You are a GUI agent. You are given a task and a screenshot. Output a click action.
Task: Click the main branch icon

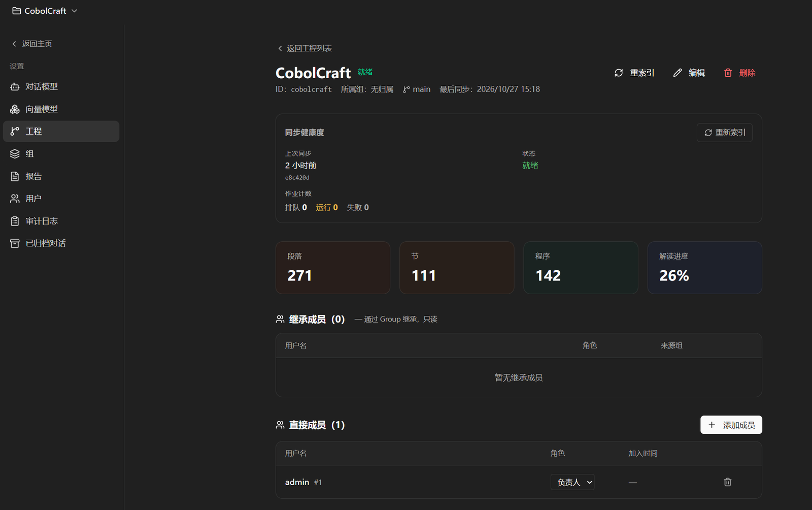point(406,89)
